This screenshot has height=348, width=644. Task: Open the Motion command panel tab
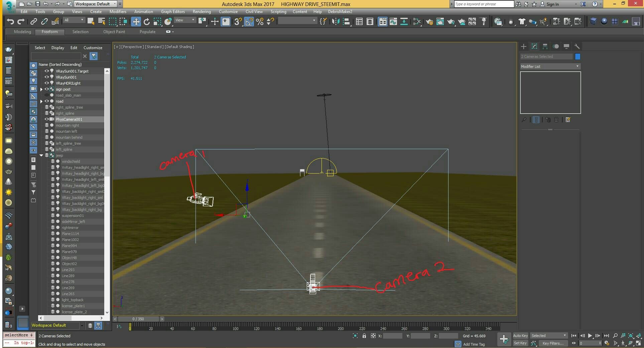pos(556,46)
